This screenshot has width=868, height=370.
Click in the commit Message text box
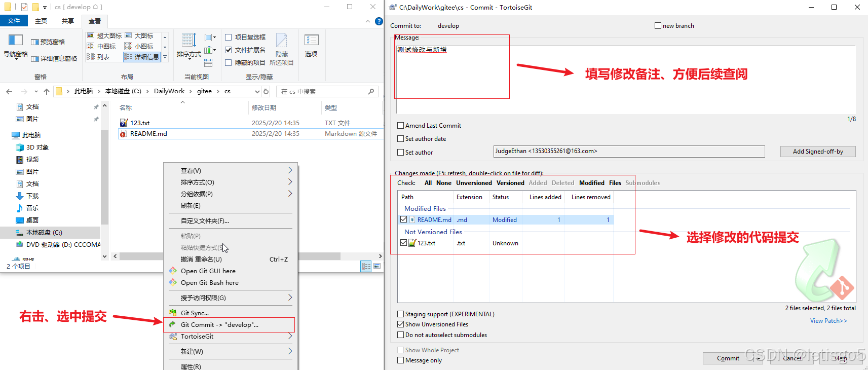click(x=626, y=79)
